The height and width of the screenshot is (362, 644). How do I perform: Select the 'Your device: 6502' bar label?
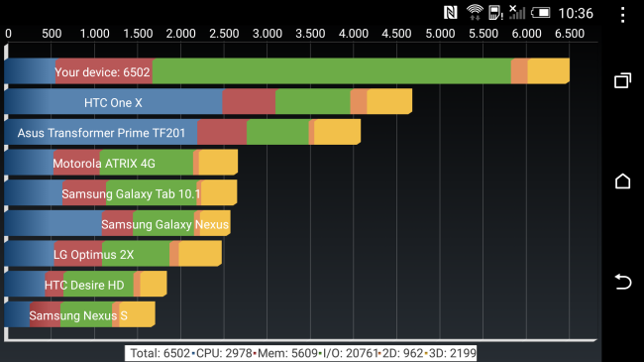102,72
